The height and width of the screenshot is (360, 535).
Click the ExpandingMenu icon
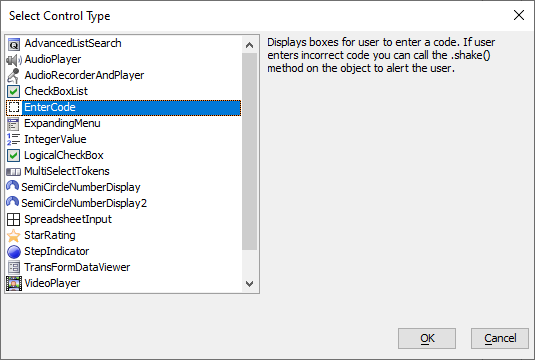[x=14, y=124]
